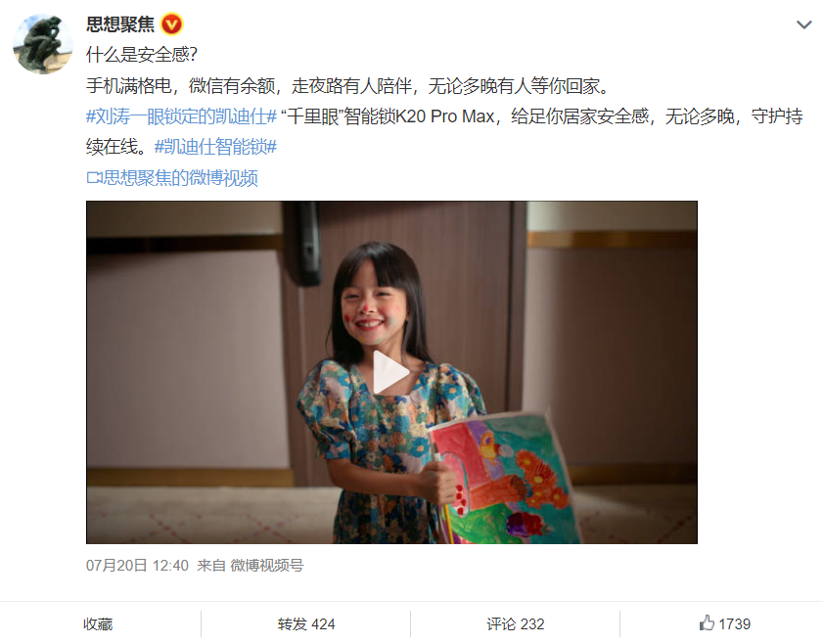Image resolution: width=823 pixels, height=644 pixels.
Task: Click the thumbs-up like icon
Action: [707, 623]
